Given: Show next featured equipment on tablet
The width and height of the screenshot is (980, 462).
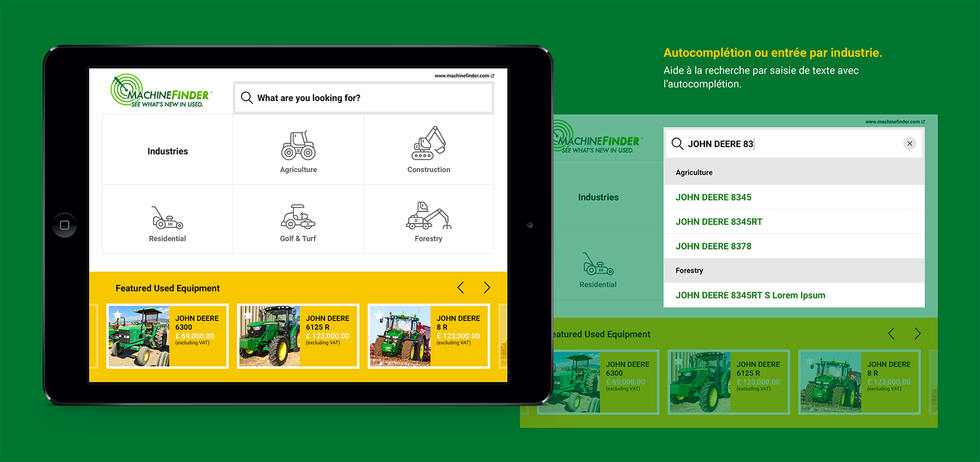Looking at the screenshot, I should coord(487,287).
